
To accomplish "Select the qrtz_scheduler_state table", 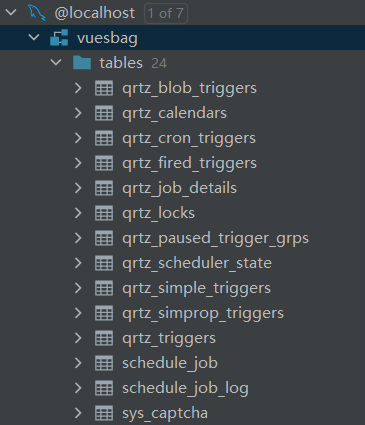I will (x=197, y=263).
